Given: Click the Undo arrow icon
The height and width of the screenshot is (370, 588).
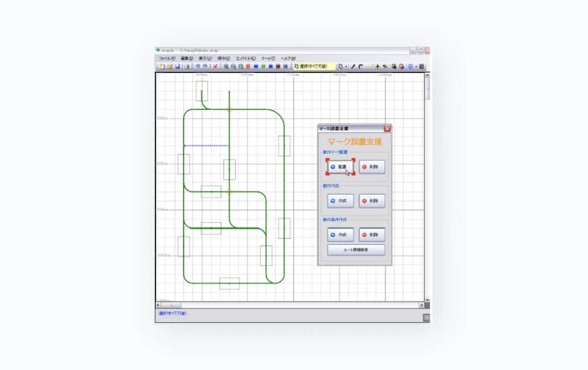Looking at the screenshot, I should (x=198, y=66).
